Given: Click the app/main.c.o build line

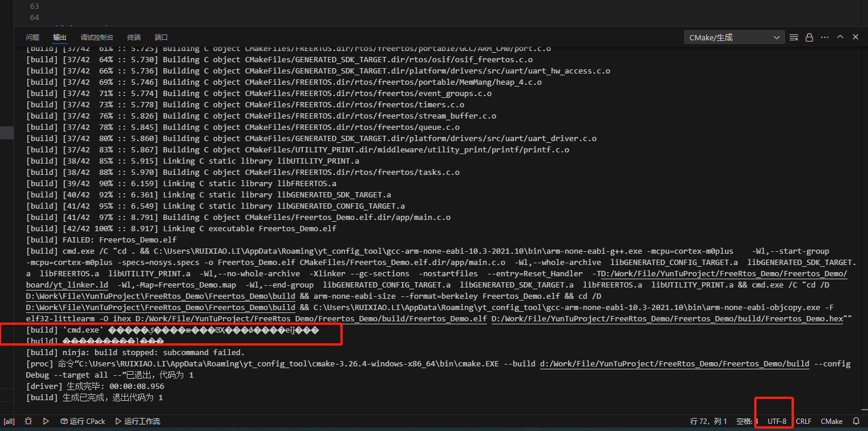Looking at the screenshot, I should click(x=238, y=218).
